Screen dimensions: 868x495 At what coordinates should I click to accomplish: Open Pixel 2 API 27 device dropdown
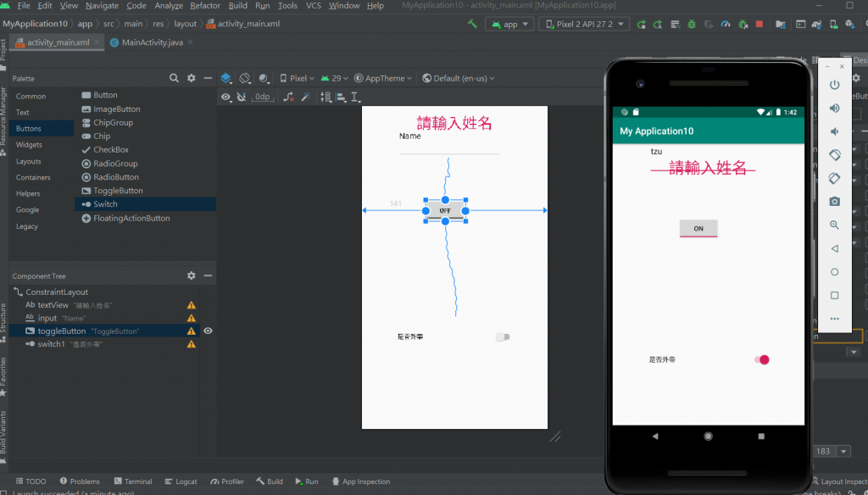(584, 25)
